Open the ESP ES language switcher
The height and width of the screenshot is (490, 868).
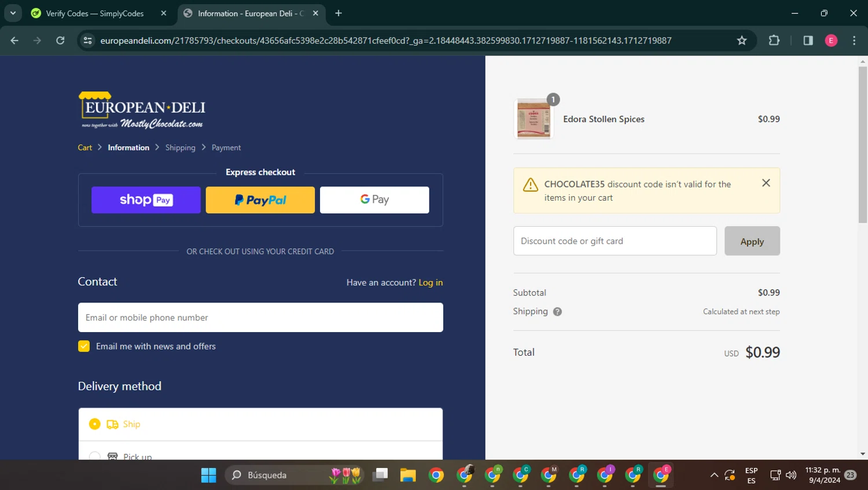pyautogui.click(x=751, y=476)
